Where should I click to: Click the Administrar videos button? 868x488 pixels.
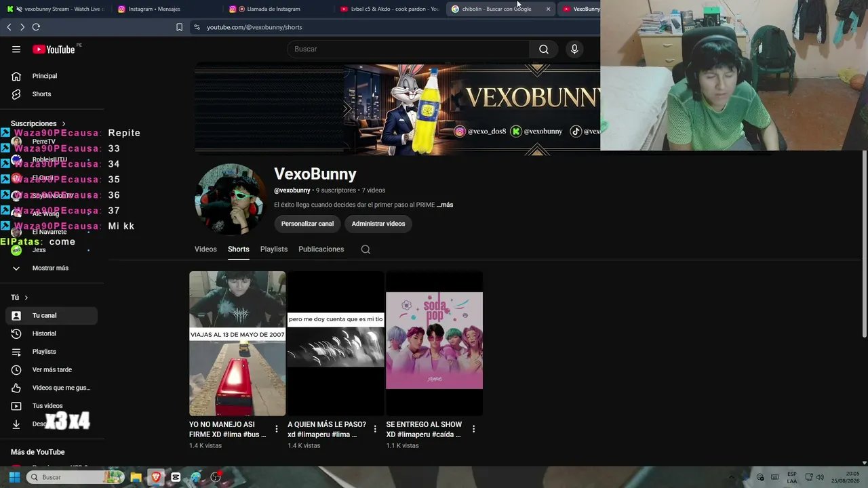[x=378, y=224]
